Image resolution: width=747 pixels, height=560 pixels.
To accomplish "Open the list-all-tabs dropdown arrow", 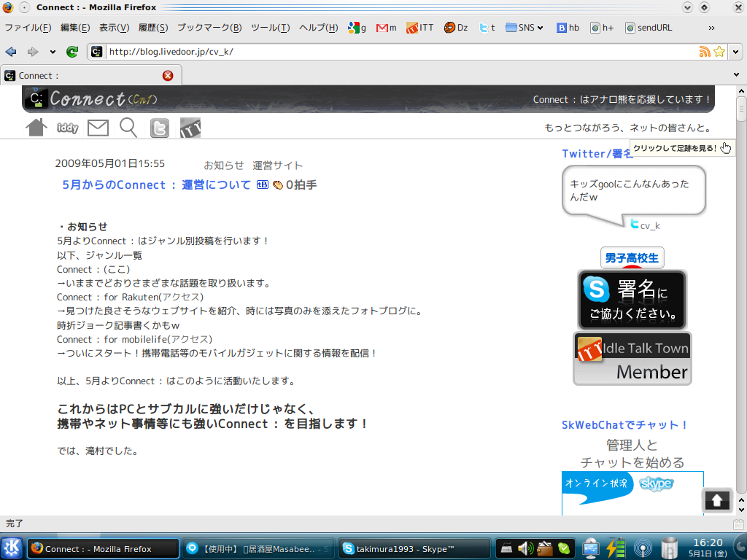I will [x=736, y=75].
